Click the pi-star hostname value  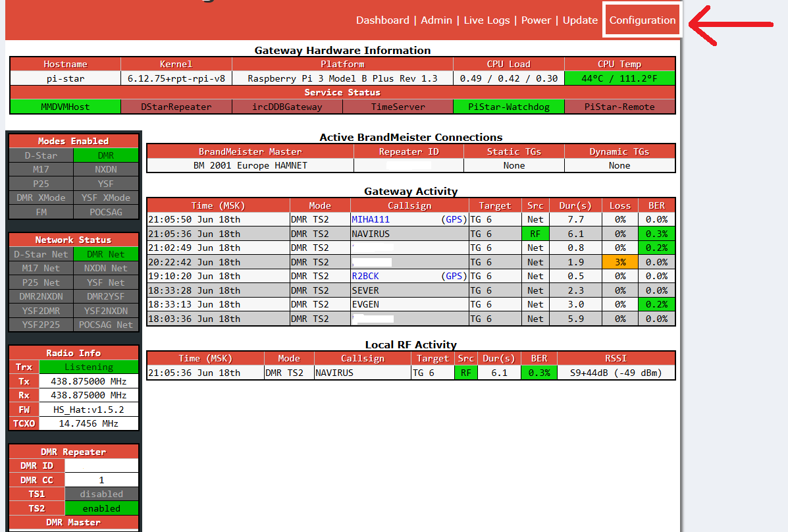click(x=65, y=78)
